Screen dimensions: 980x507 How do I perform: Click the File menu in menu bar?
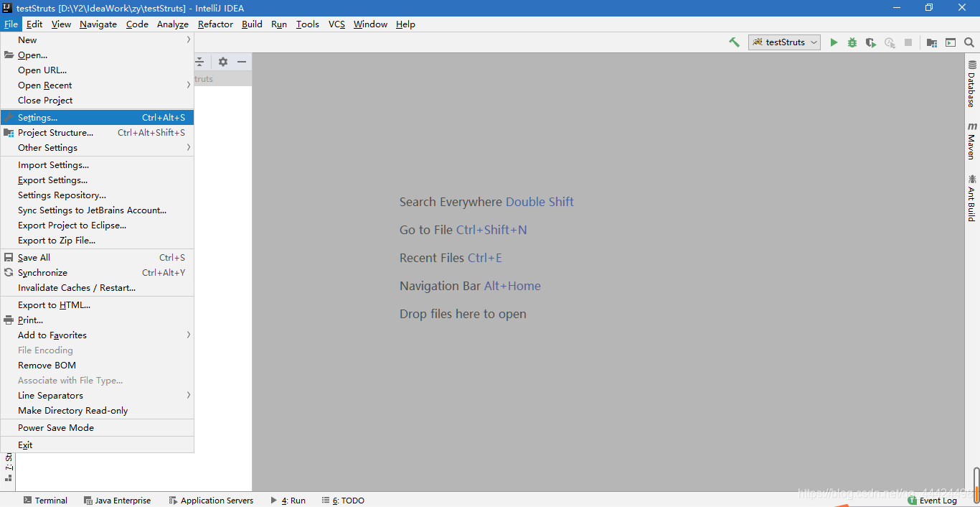click(x=11, y=24)
